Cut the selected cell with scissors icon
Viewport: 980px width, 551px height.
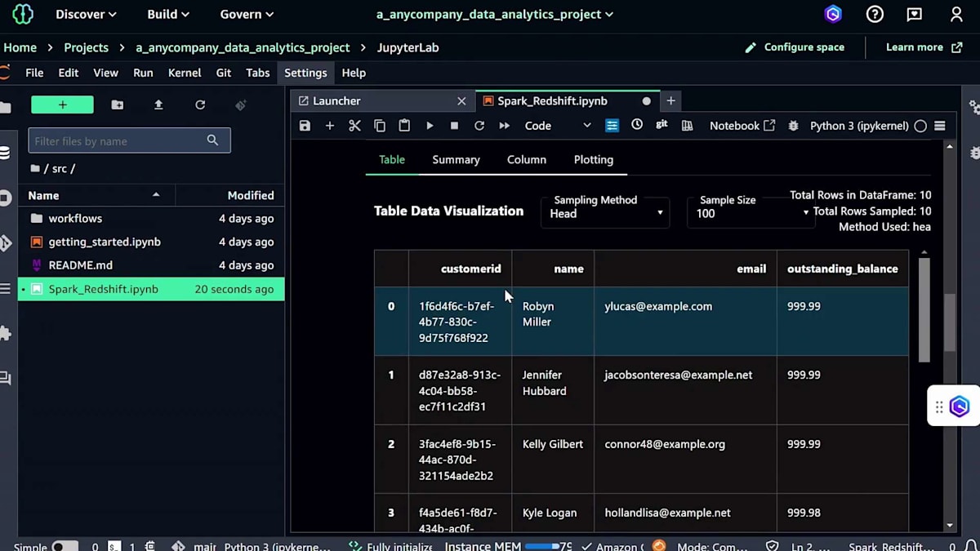tap(354, 126)
